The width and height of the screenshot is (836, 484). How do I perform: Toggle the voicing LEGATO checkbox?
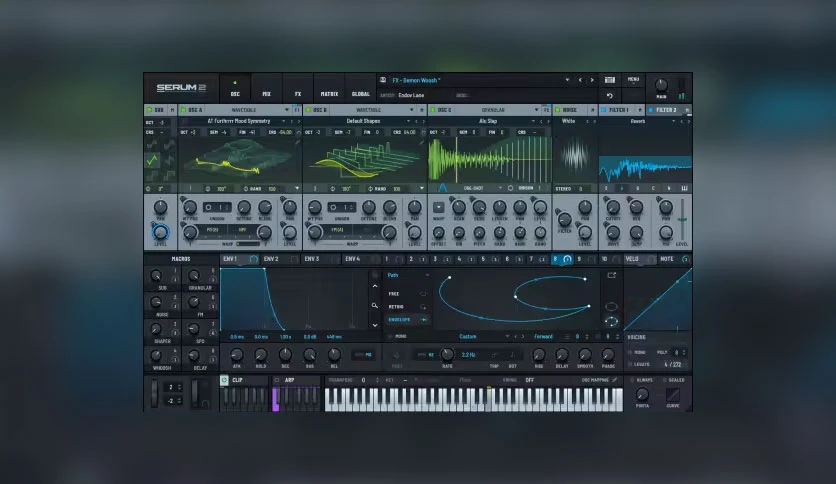[x=630, y=364]
